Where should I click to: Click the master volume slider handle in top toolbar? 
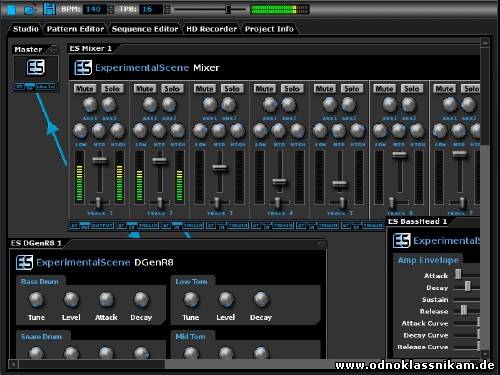pyautogui.click(x=228, y=9)
